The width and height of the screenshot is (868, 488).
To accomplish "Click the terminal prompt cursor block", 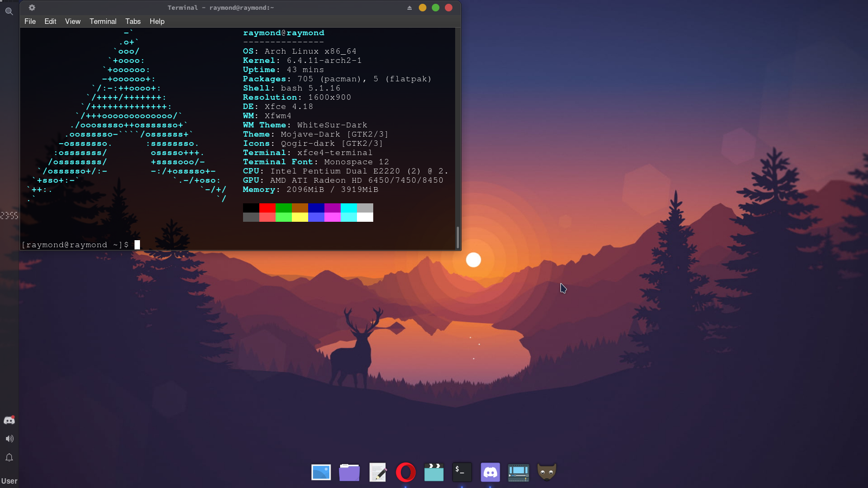I will pos(137,245).
